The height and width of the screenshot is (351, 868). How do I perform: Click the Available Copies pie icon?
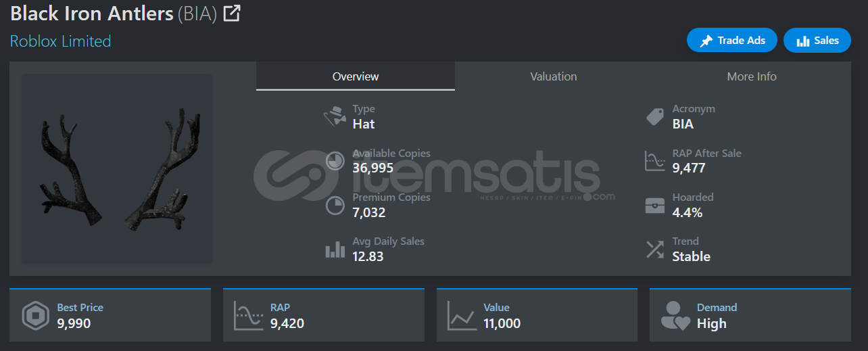335,161
